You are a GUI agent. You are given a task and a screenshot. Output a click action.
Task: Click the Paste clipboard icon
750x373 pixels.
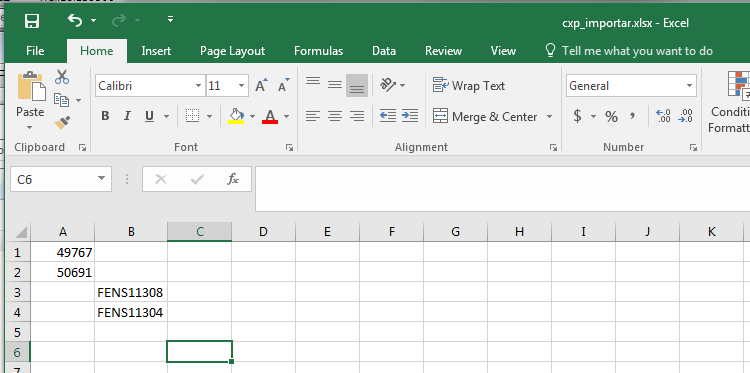coord(31,87)
